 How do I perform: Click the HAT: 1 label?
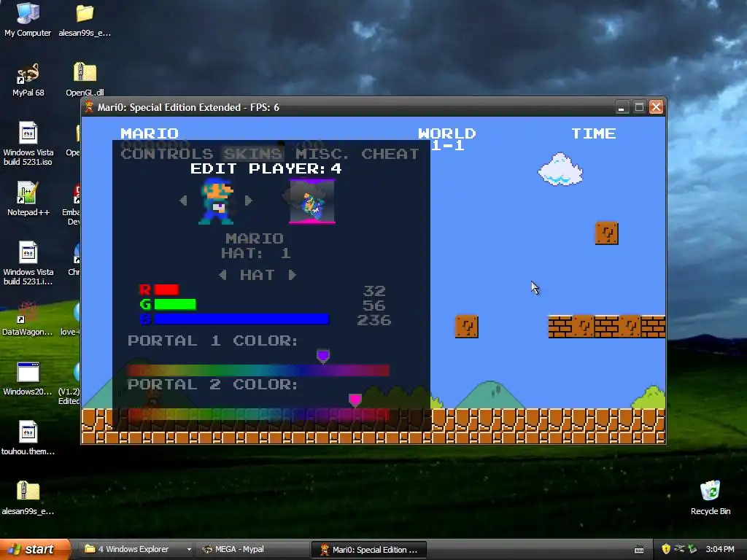click(256, 253)
